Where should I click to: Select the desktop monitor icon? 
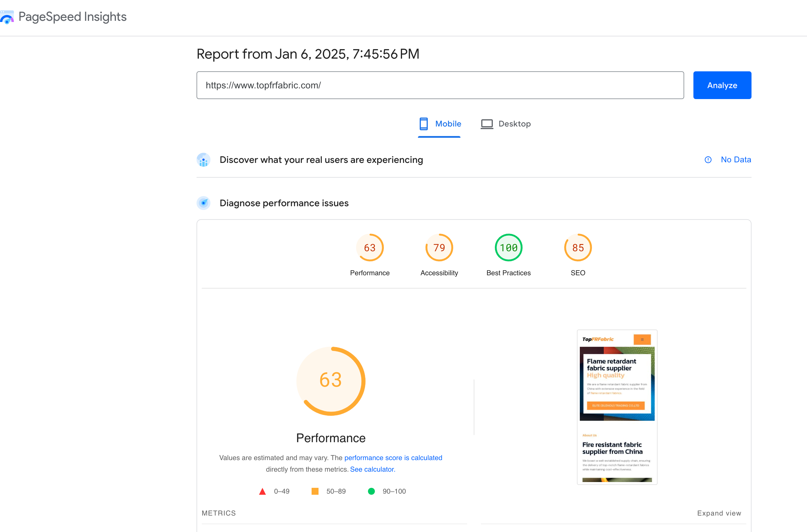click(x=487, y=124)
